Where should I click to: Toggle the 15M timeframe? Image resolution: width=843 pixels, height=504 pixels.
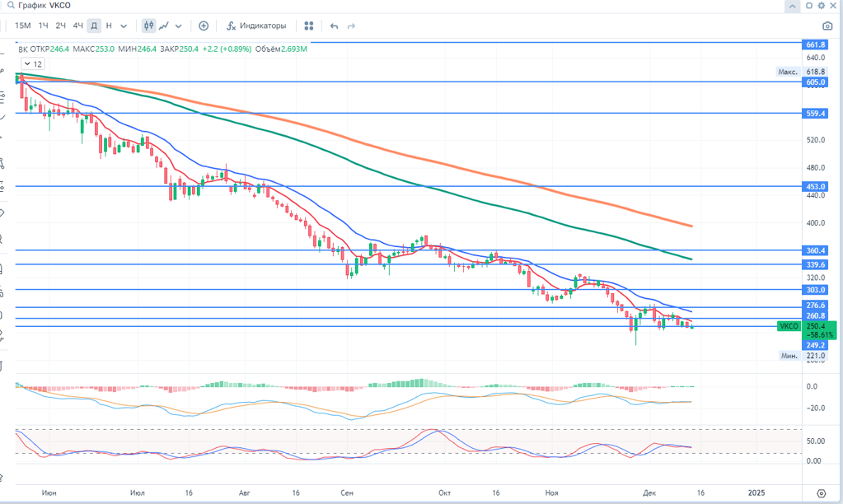23,26
